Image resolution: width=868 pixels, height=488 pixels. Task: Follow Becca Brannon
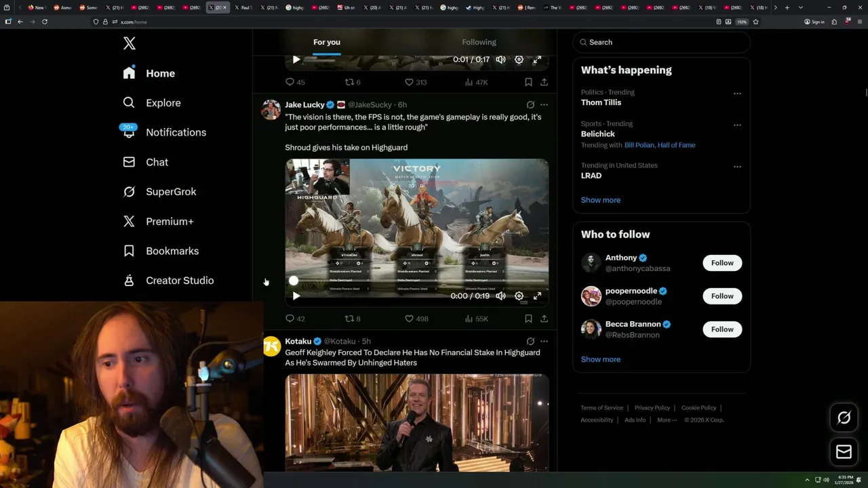coord(722,329)
